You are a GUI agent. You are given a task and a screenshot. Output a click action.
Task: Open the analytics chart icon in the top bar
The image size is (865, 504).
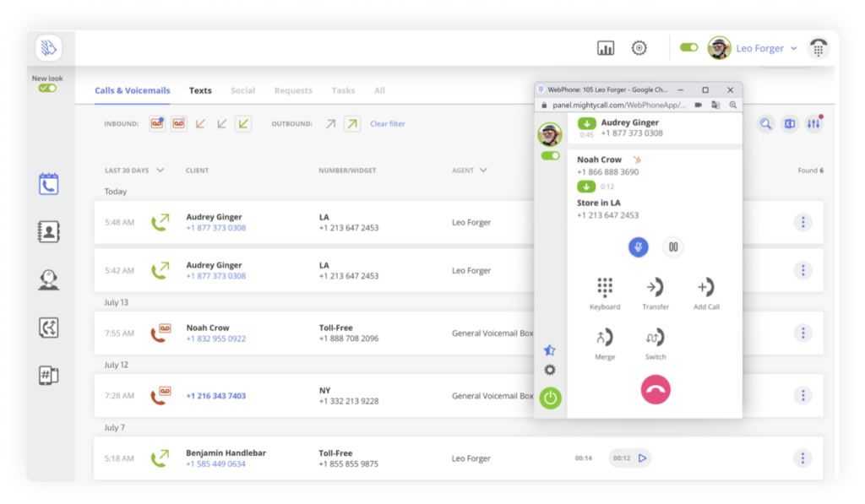[605, 47]
